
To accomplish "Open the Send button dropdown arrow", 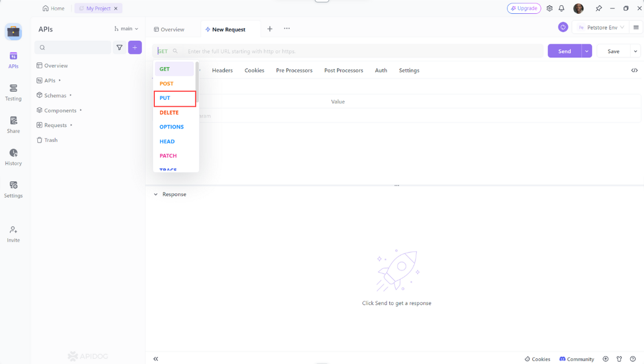I will (587, 51).
